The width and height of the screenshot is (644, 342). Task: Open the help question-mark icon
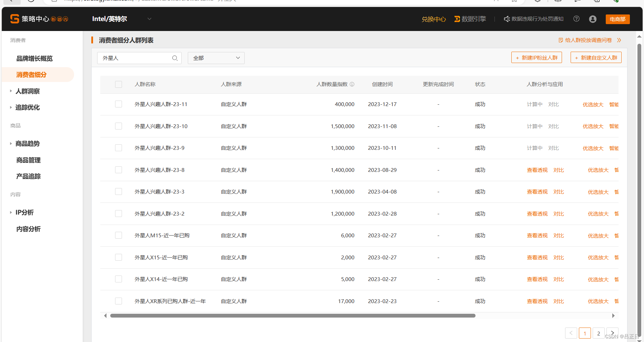coord(576,19)
